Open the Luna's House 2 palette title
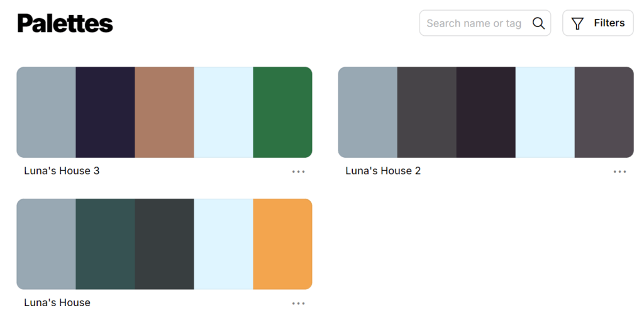 click(383, 171)
